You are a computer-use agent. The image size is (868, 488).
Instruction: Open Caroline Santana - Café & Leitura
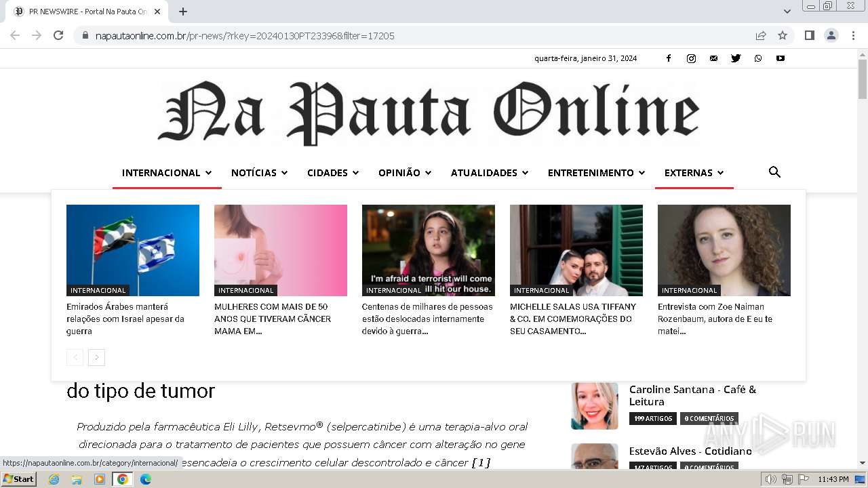(692, 395)
